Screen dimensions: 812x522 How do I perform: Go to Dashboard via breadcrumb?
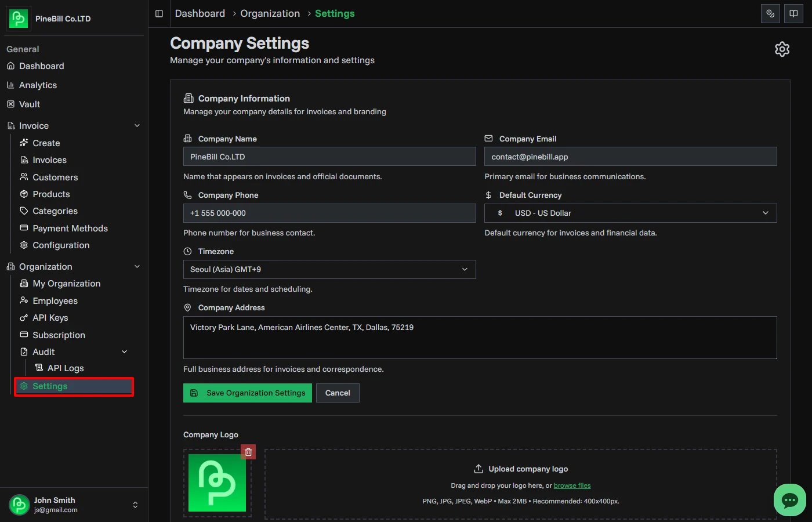click(x=200, y=13)
